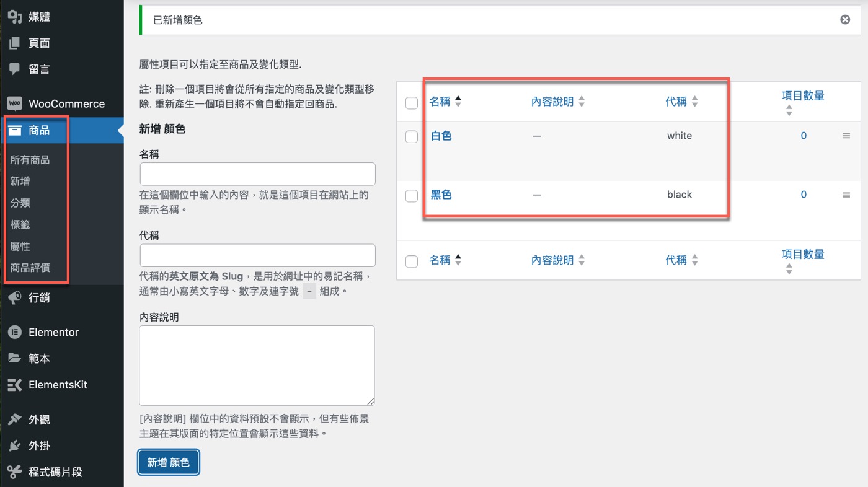868x487 pixels.
Task: Click the drag handle on 黑色 row
Action: tap(846, 195)
